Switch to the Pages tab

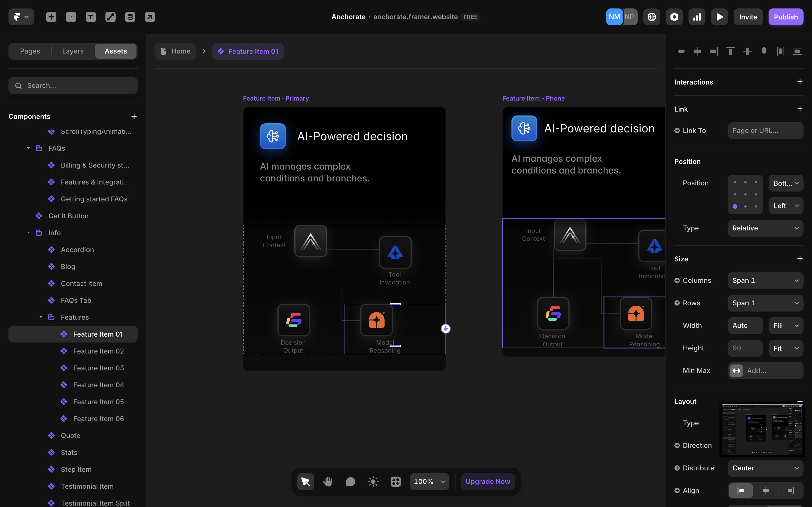pyautogui.click(x=30, y=51)
